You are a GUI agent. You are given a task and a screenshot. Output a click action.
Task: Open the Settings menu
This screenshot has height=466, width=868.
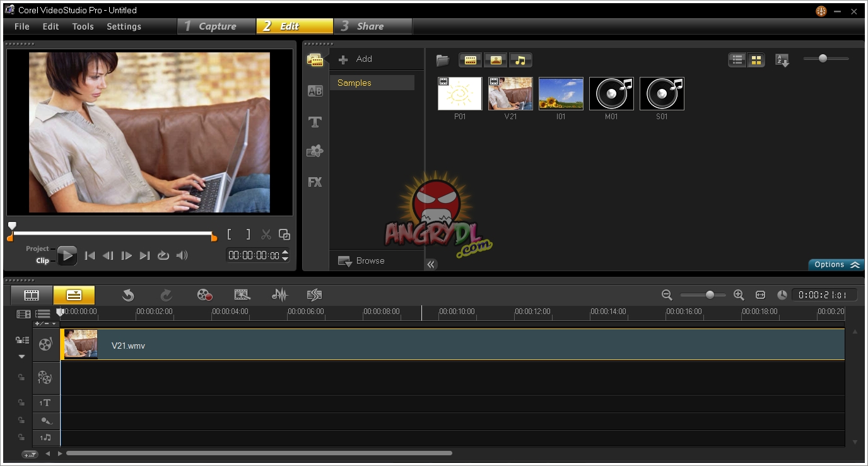(x=124, y=26)
